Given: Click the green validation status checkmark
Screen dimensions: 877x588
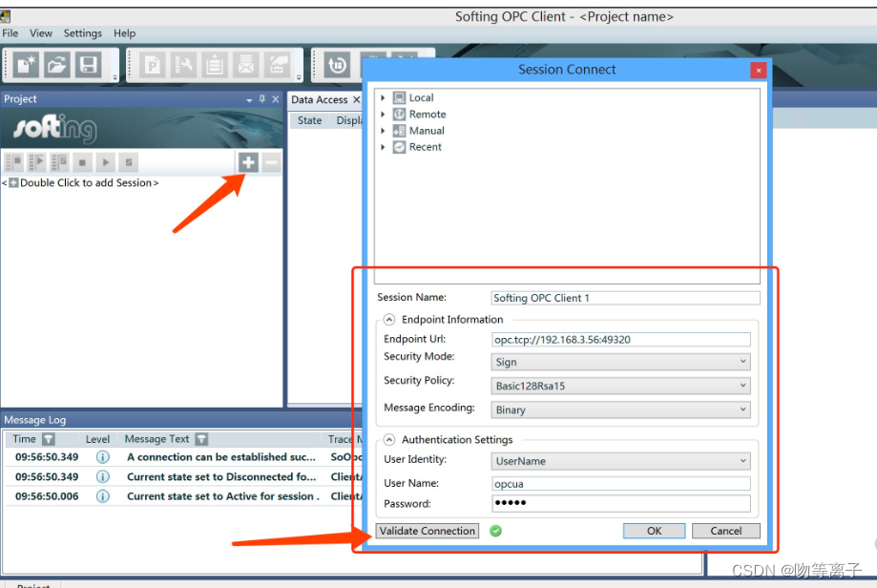Looking at the screenshot, I should click(495, 531).
